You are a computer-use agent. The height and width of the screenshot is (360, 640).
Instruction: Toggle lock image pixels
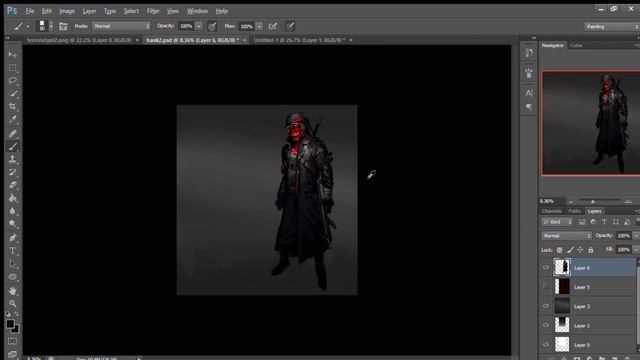coord(570,250)
